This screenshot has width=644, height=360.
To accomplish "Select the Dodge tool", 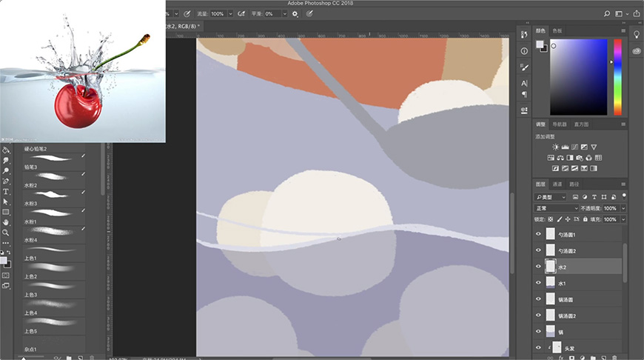I will coord(6,171).
